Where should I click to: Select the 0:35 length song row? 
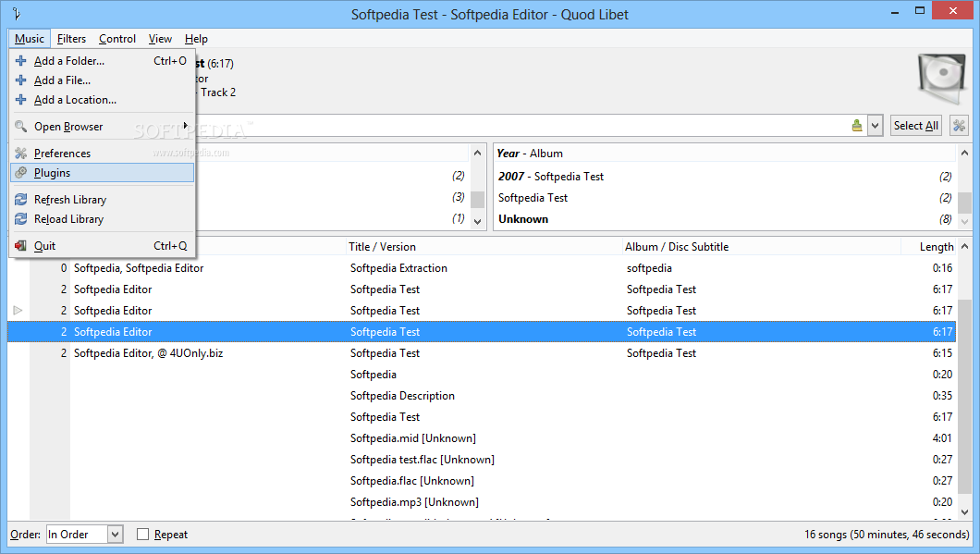pyautogui.click(x=482, y=395)
